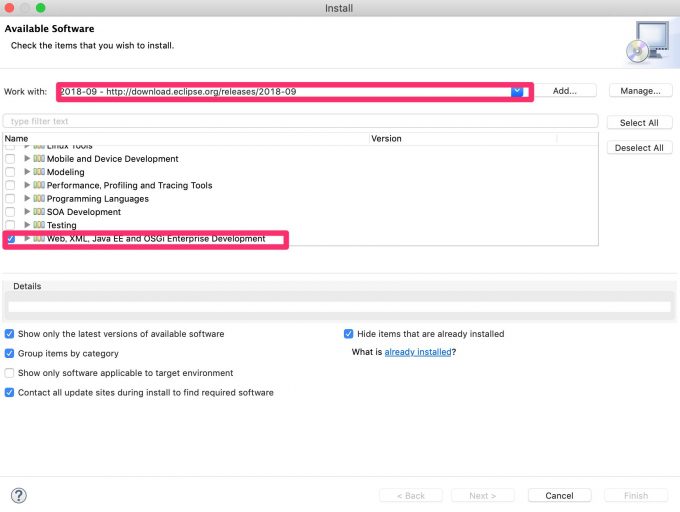This screenshot has width=680, height=512.
Task: Click the type filter text field
Action: tap(300, 121)
